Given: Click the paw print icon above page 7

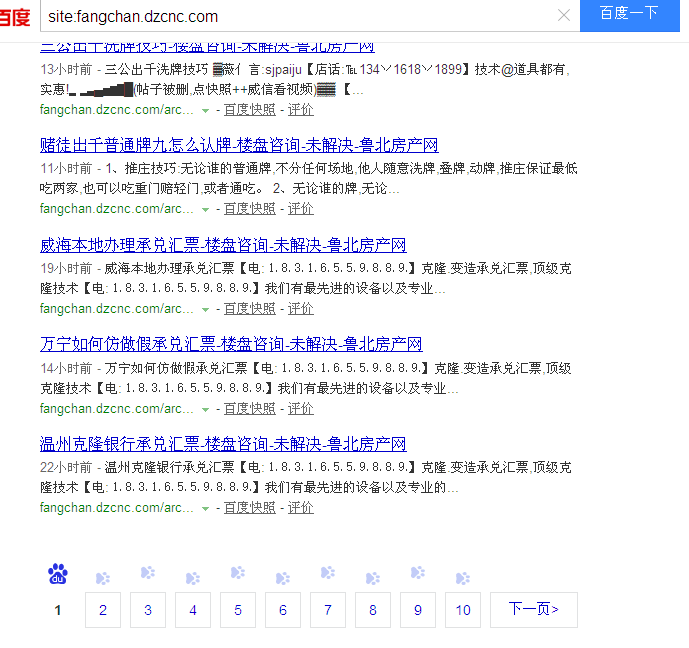Looking at the screenshot, I should click(x=328, y=573).
